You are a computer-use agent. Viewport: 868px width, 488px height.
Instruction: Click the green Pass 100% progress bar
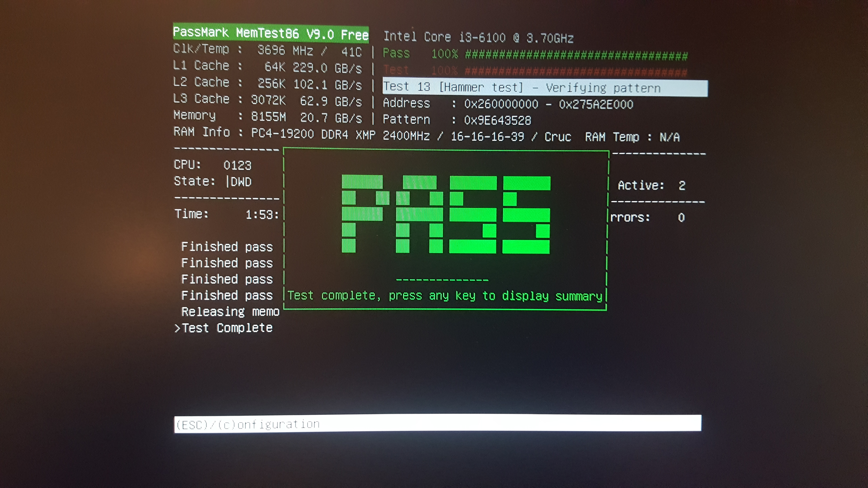point(576,55)
